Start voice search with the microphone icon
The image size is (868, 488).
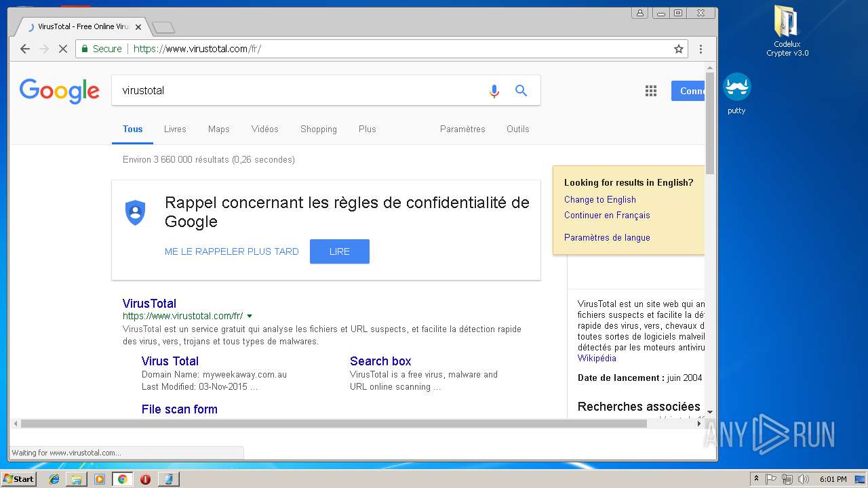click(x=494, y=90)
